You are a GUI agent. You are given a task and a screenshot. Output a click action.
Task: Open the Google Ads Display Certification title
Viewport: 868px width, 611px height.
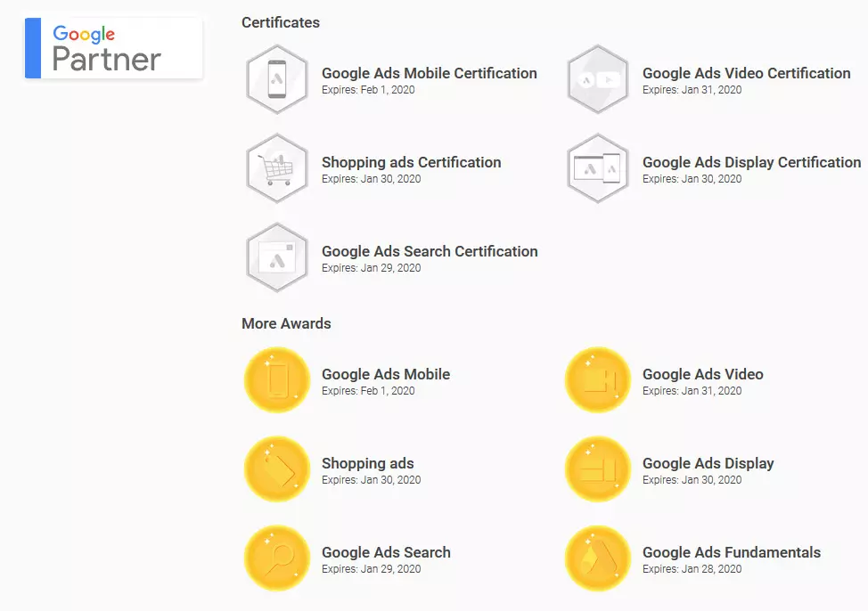point(751,162)
